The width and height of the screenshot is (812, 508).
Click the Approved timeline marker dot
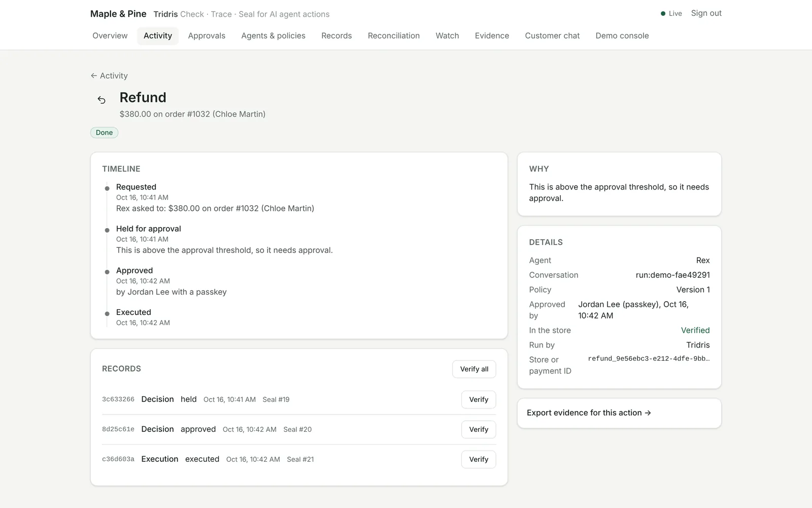pyautogui.click(x=107, y=272)
